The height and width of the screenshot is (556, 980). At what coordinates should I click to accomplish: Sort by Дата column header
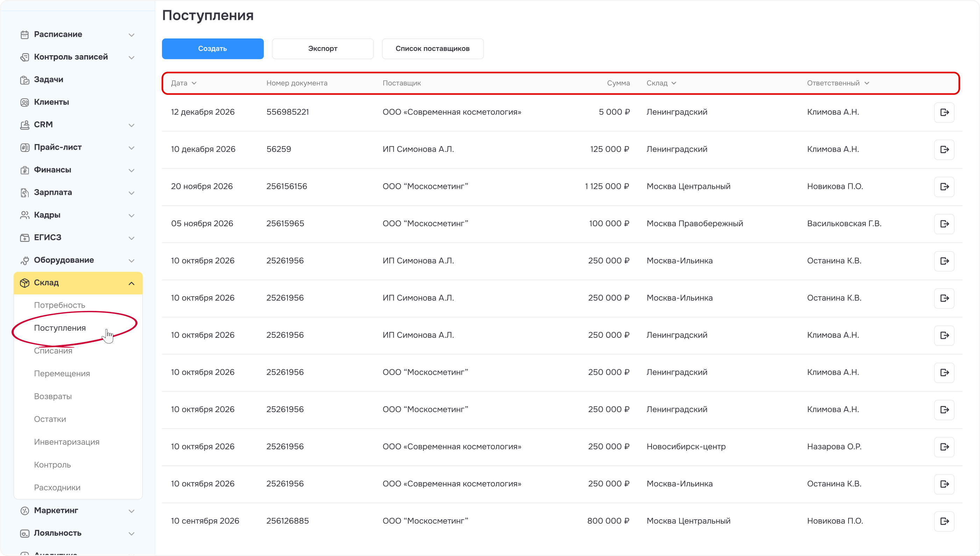point(184,83)
